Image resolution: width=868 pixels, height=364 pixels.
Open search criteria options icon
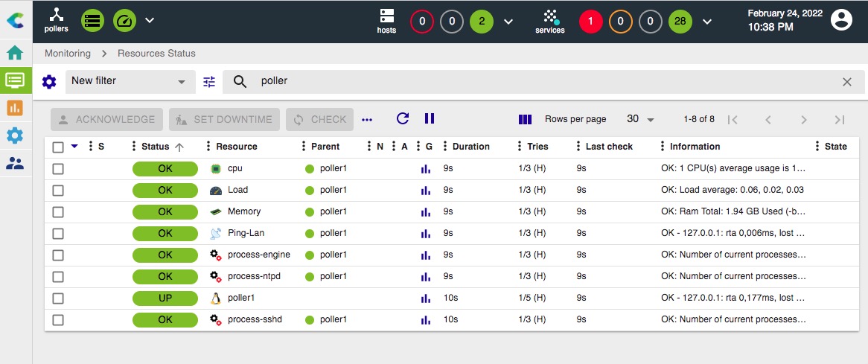(209, 82)
